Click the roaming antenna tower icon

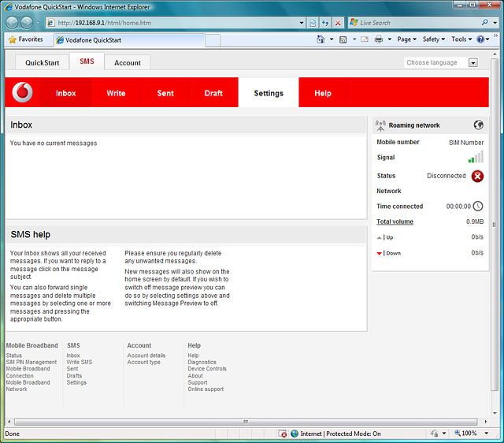point(381,125)
